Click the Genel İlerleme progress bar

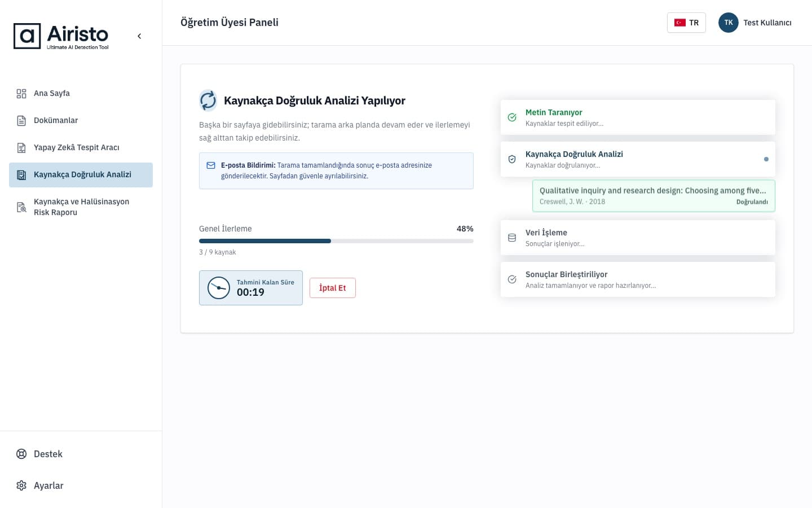click(x=336, y=241)
